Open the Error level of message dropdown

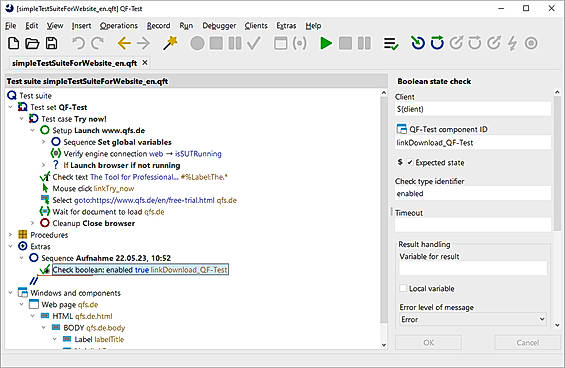pos(473,319)
